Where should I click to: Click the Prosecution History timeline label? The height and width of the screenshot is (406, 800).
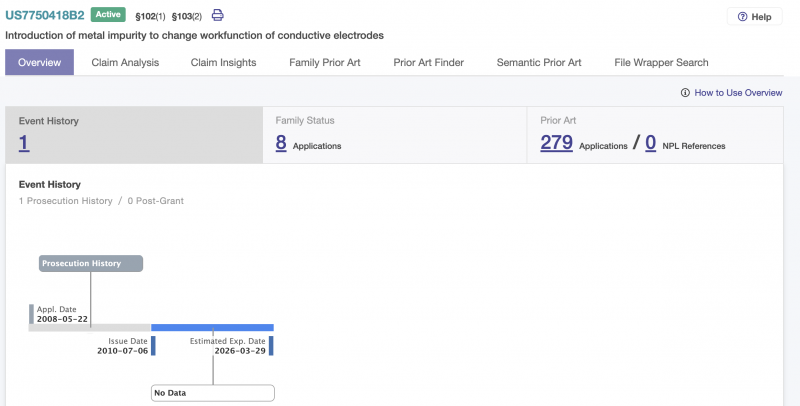pyautogui.click(x=91, y=263)
